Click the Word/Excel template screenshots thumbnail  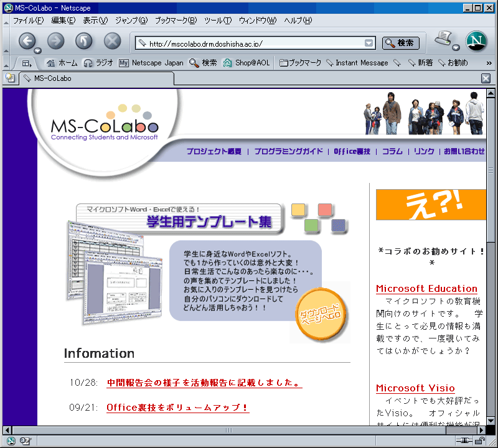115,273
